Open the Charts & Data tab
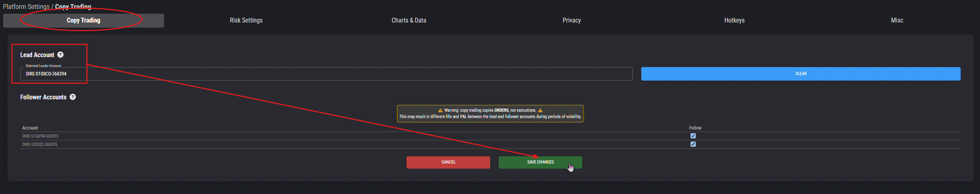 click(x=409, y=20)
